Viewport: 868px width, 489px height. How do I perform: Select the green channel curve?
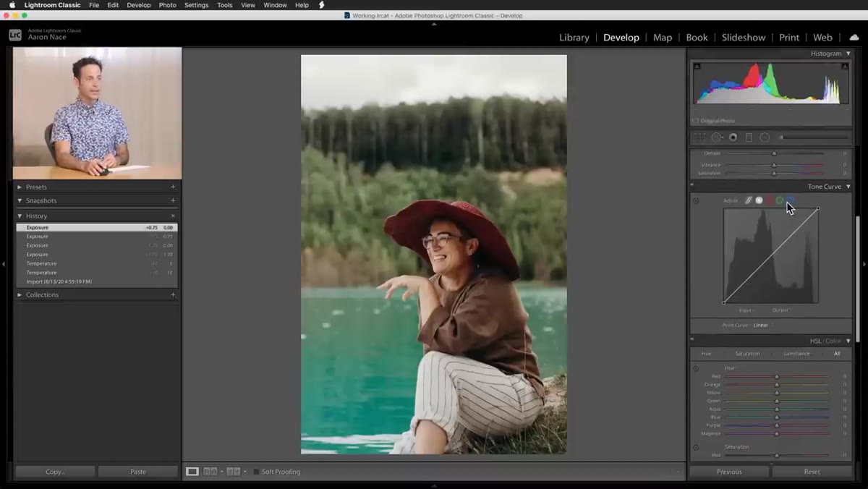coord(780,200)
